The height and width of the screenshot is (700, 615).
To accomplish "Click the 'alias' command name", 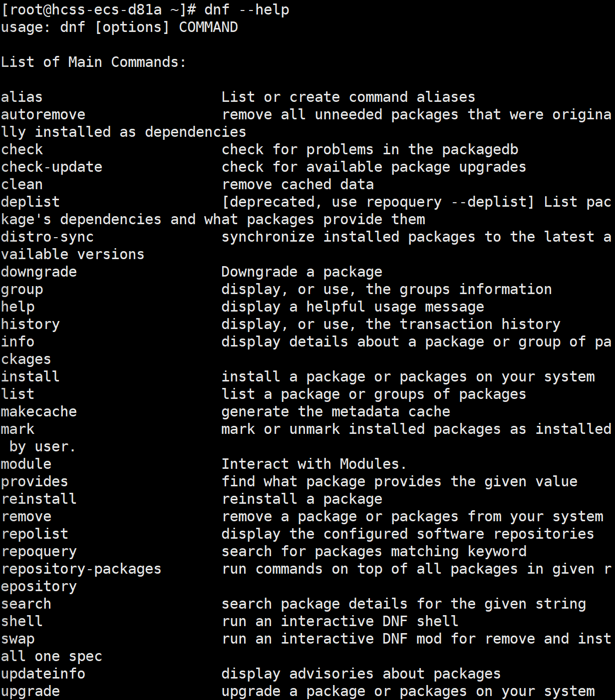I will [x=22, y=97].
